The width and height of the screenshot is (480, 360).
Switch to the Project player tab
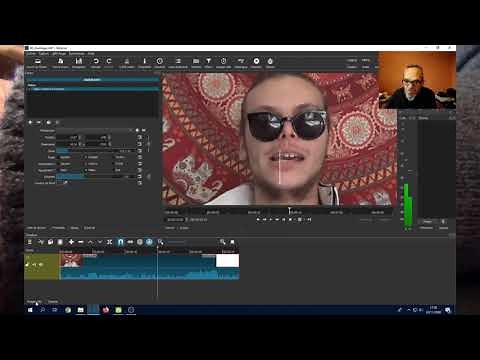pyautogui.click(x=184, y=228)
